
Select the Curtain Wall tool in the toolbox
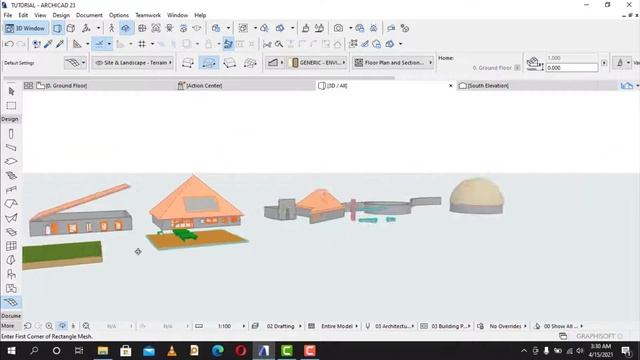click(11, 246)
